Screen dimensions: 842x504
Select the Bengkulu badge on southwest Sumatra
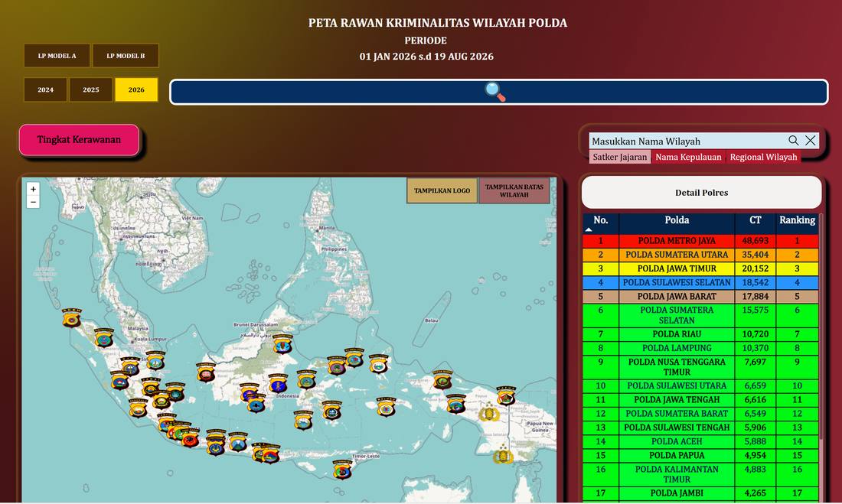[138, 408]
